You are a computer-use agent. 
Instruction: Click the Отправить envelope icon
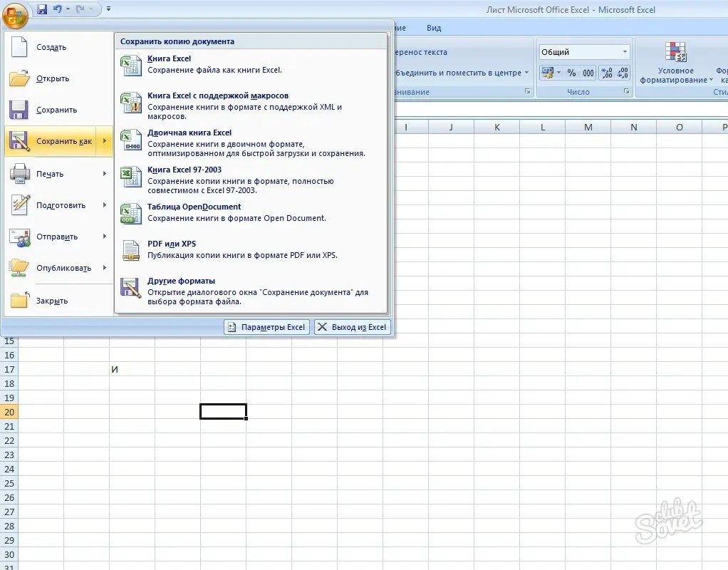click(x=20, y=237)
